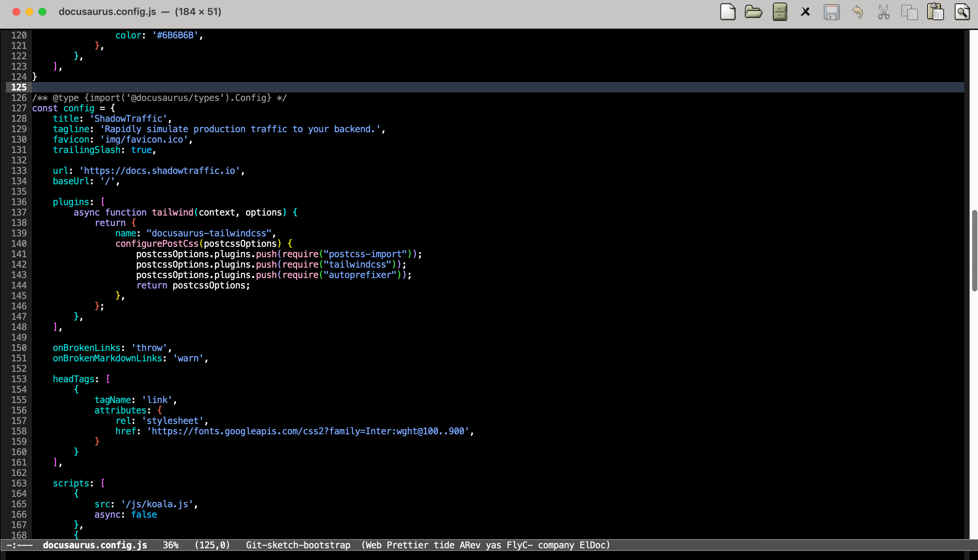Search with magnifying glass icon
Viewport: 978px width, 560px height.
click(962, 12)
